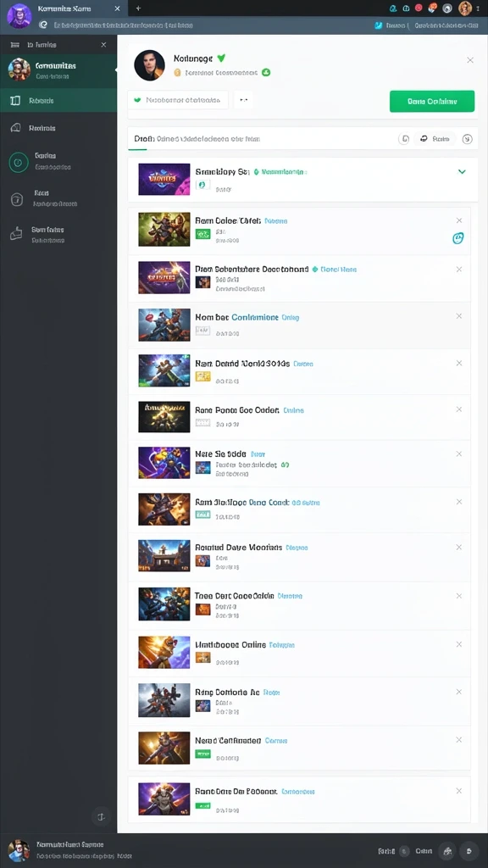
Task: Dismiss the 'Nare Sie Sidde' game row
Action: pos(458,454)
